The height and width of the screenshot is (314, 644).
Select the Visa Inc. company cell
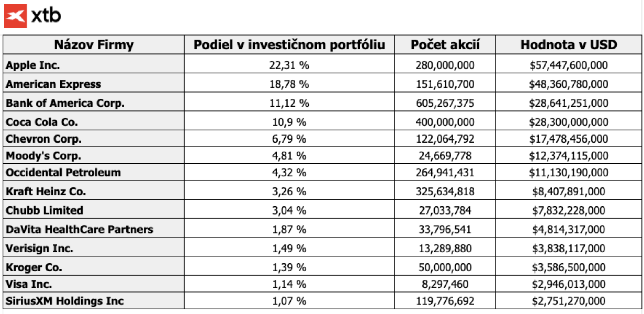[29, 284]
